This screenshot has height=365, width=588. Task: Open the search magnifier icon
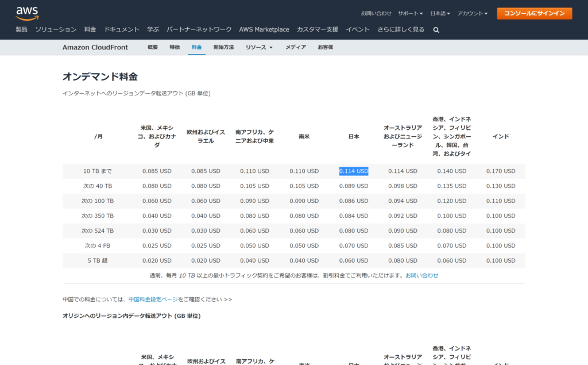point(436,30)
